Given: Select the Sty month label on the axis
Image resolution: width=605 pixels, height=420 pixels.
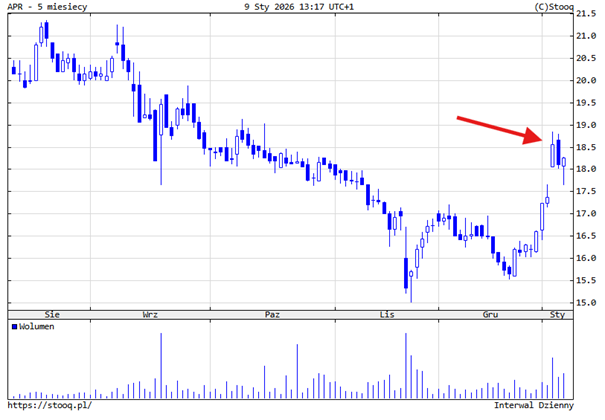Looking at the screenshot, I should [x=558, y=314].
